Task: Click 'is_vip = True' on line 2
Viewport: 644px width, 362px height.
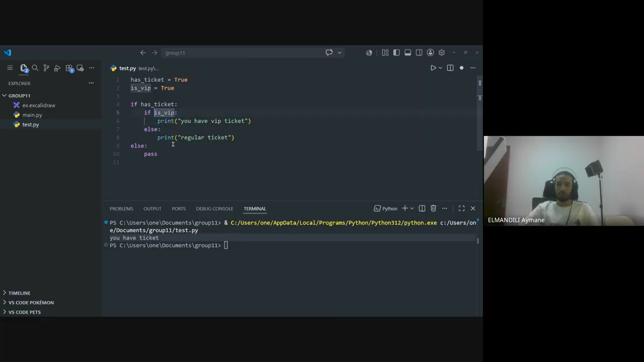Action: 152,88
